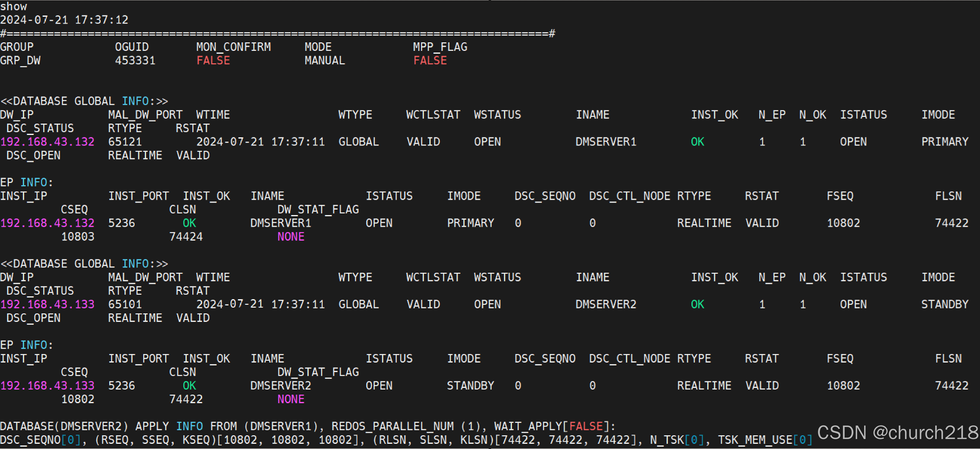
Task: Click the OGUID value 453331
Action: point(135,61)
